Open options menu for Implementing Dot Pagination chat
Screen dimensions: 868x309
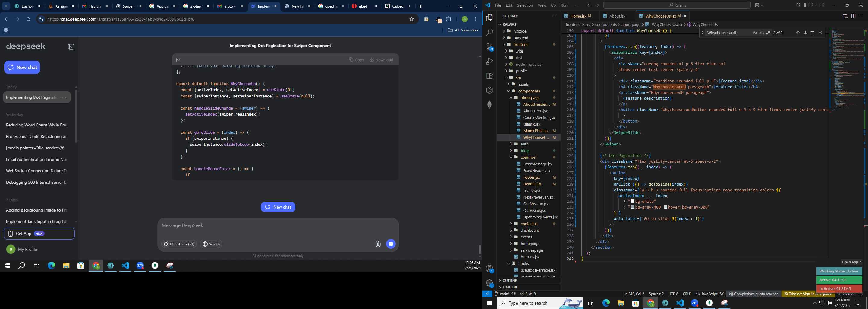(x=64, y=97)
